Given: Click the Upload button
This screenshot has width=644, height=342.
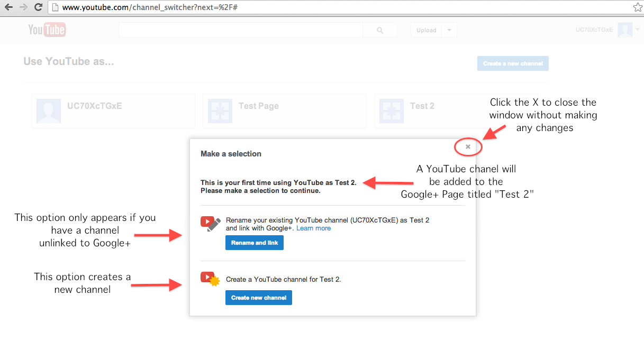Looking at the screenshot, I should pos(426,30).
